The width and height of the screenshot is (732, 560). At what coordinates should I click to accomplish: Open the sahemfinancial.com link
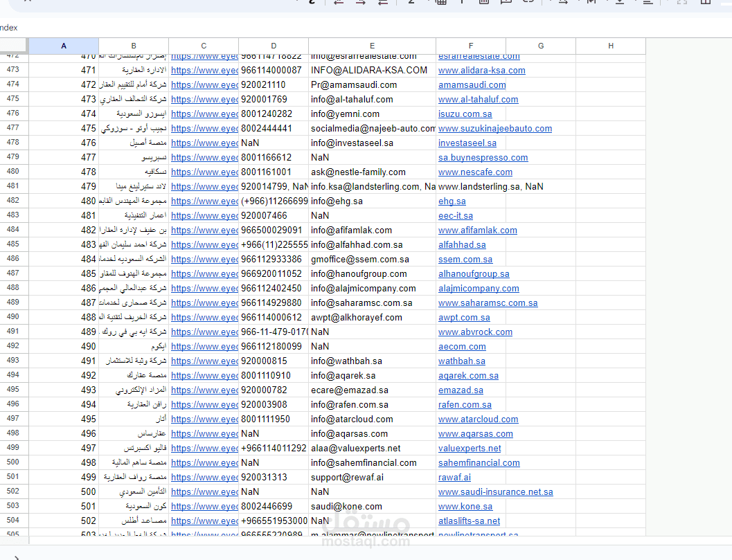[479, 463]
